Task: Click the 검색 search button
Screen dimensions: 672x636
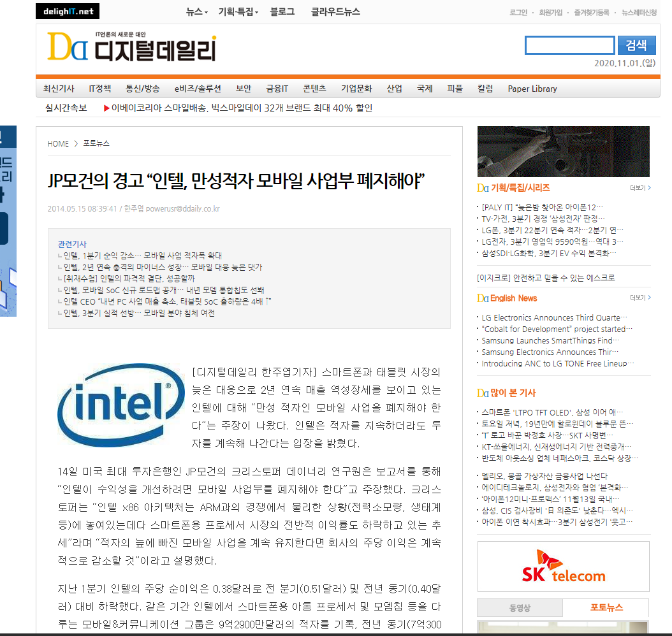Action: pos(636,45)
